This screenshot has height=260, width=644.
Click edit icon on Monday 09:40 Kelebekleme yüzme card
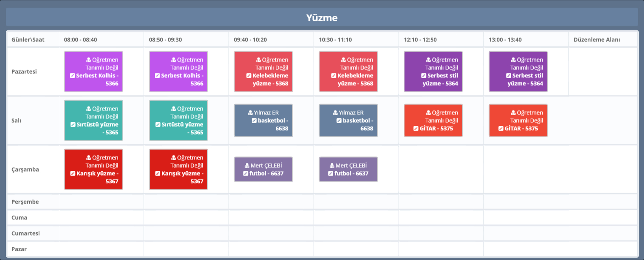[249, 76]
